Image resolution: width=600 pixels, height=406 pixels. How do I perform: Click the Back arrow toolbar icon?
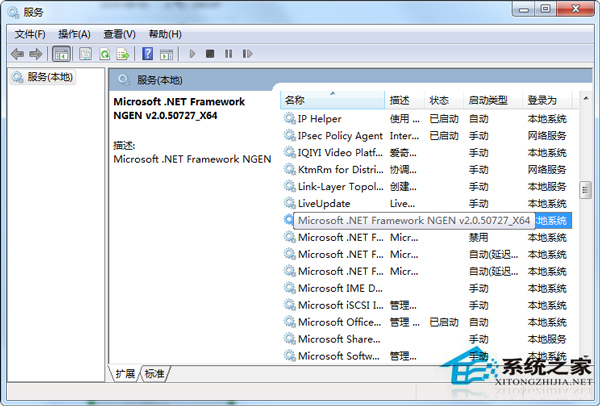(17, 54)
